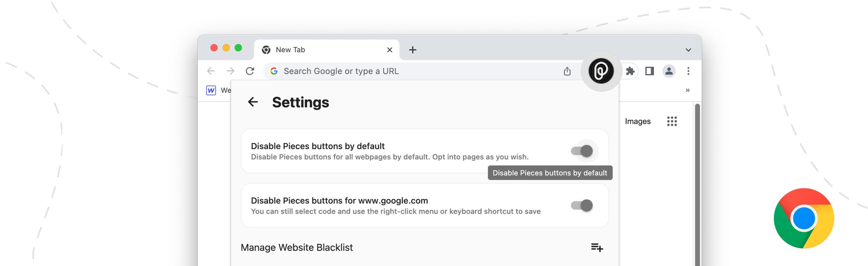
Task: Click the Pieces extension icon
Action: click(x=601, y=71)
